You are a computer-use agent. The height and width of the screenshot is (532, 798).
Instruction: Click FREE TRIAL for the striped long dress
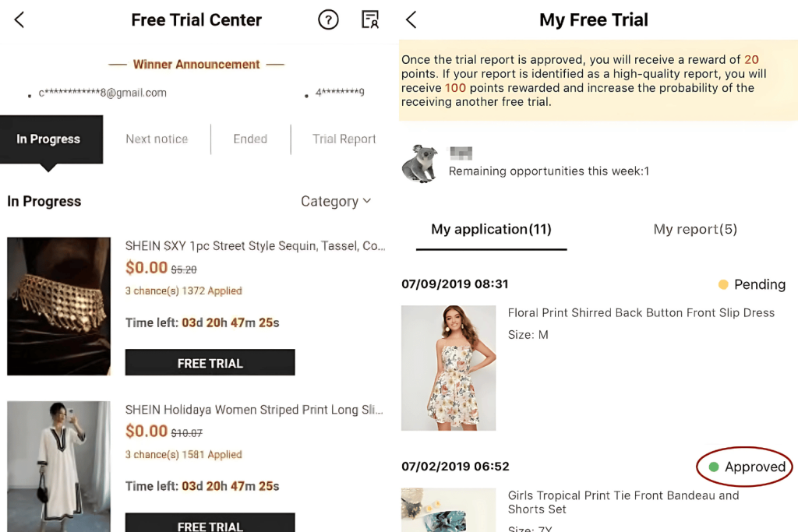pyautogui.click(x=210, y=523)
